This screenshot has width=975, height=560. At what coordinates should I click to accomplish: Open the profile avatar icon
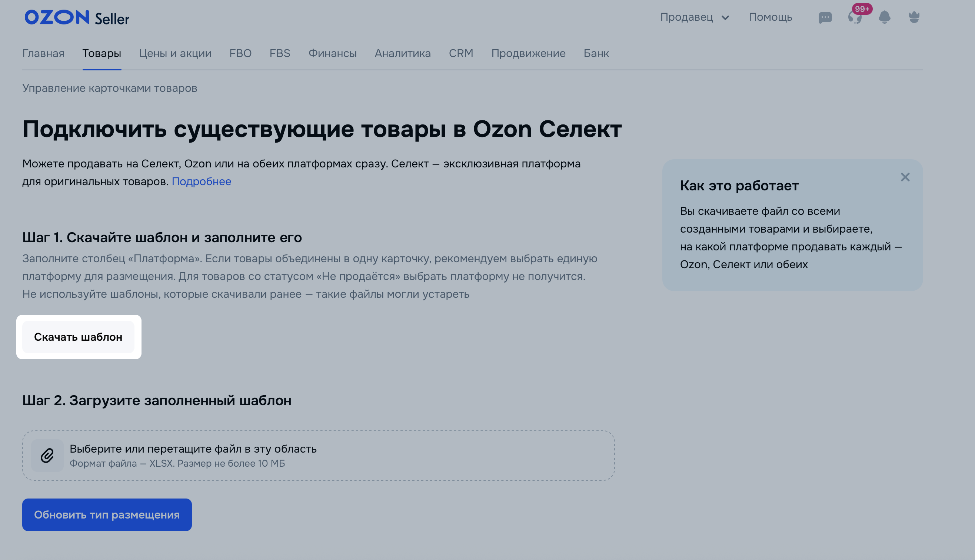point(914,17)
